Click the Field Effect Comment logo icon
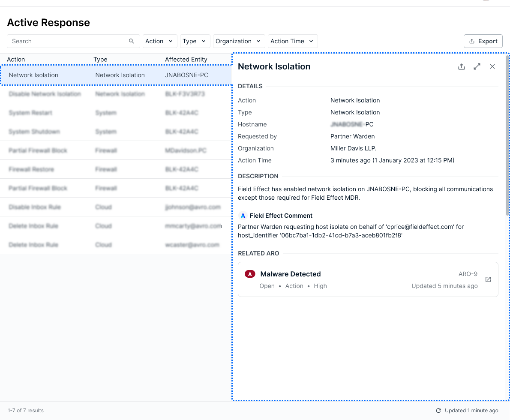The height and width of the screenshot is (420, 510). pyautogui.click(x=243, y=216)
